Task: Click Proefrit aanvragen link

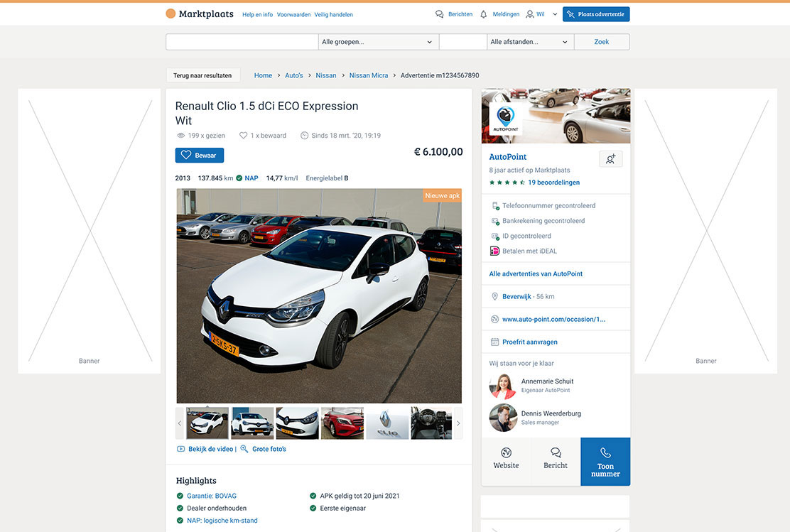Action: pyautogui.click(x=529, y=342)
